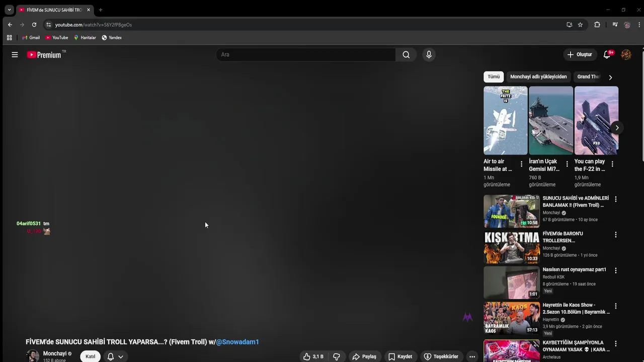This screenshot has height=362, width=644.
Task: Open the YouTube bookmark
Action: click(57, 38)
